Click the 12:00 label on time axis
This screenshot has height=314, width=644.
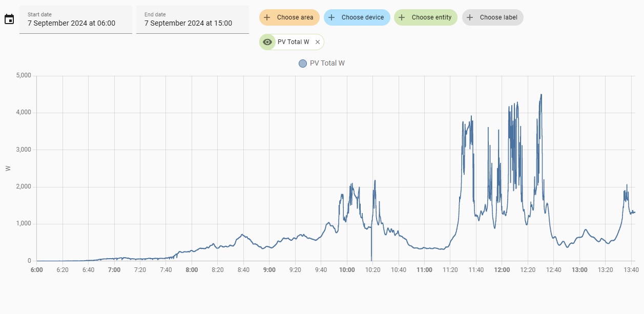tap(502, 270)
